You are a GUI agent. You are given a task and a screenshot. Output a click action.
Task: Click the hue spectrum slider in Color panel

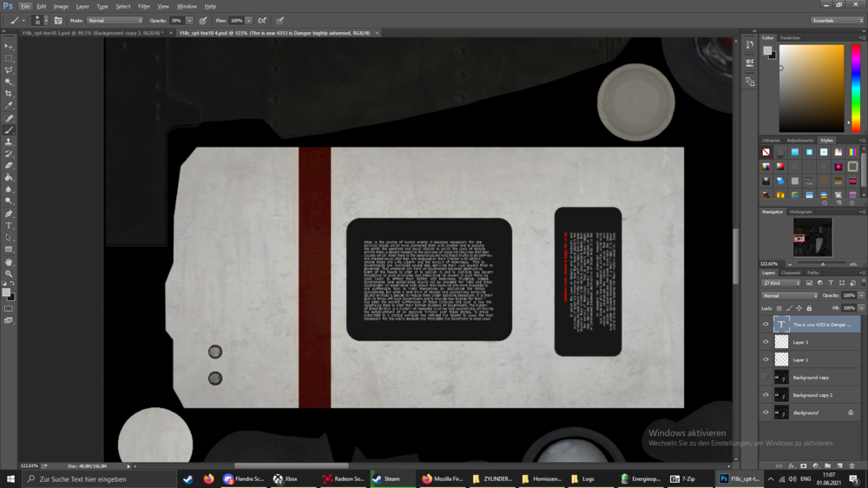856,89
